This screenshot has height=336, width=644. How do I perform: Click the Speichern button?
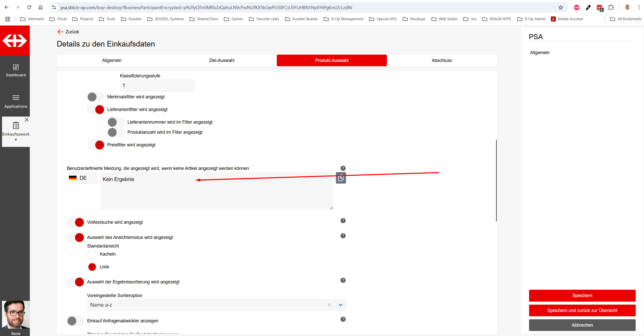pos(582,296)
